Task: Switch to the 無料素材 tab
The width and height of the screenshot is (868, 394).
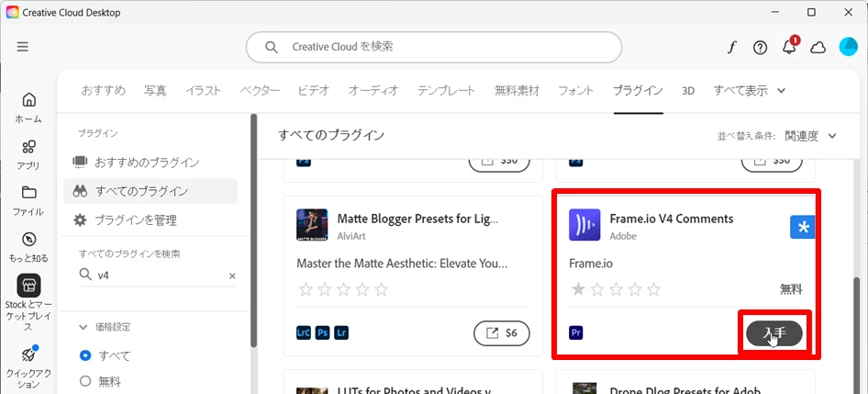Action: pos(517,91)
